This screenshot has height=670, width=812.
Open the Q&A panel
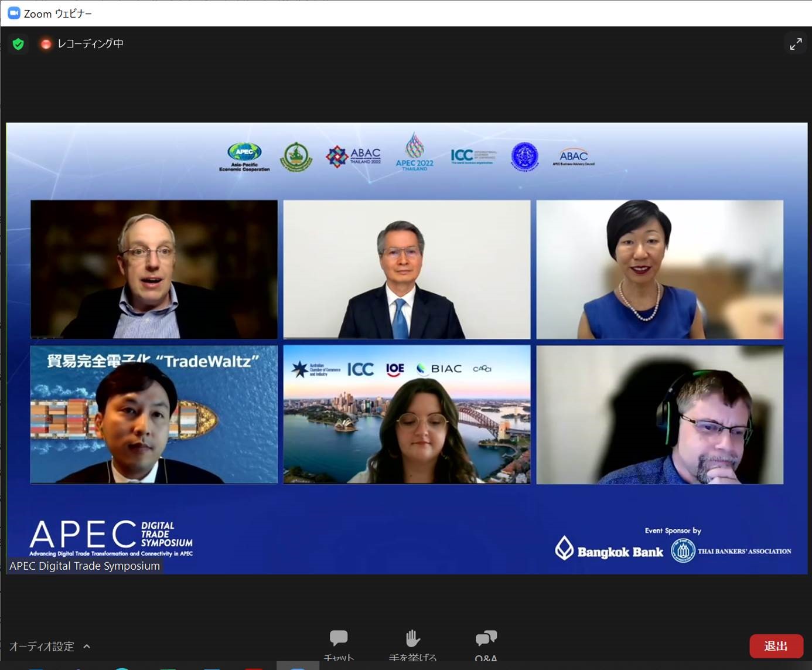(486, 646)
